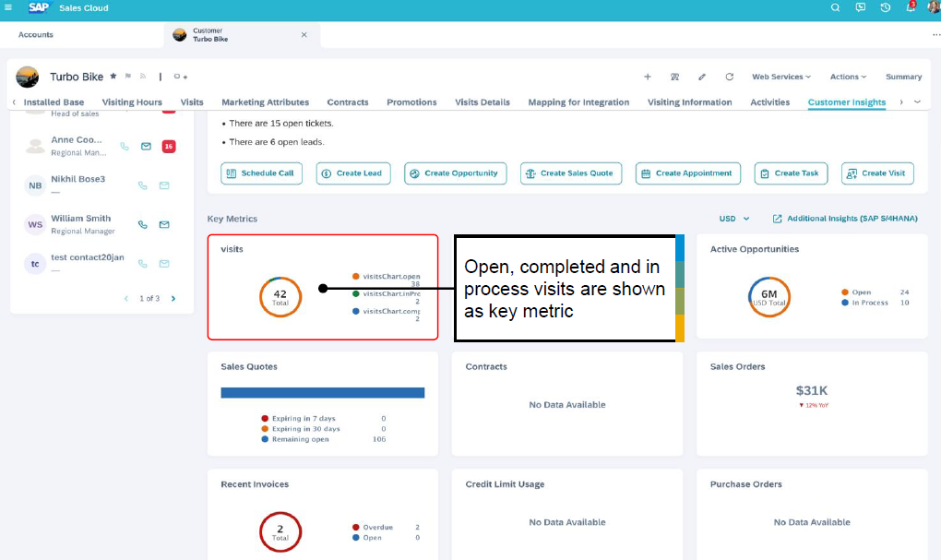Open the user profile avatar
Image resolution: width=941 pixels, height=560 pixels.
[x=935, y=7]
